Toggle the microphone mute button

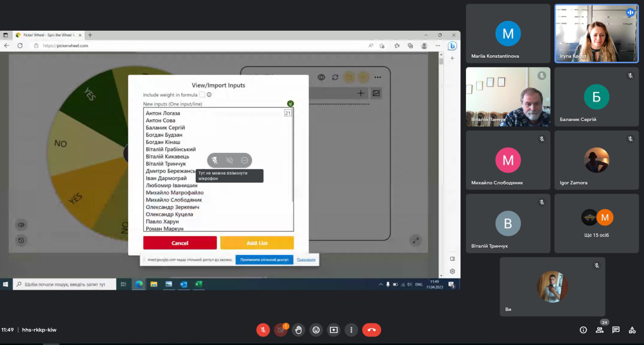263,330
